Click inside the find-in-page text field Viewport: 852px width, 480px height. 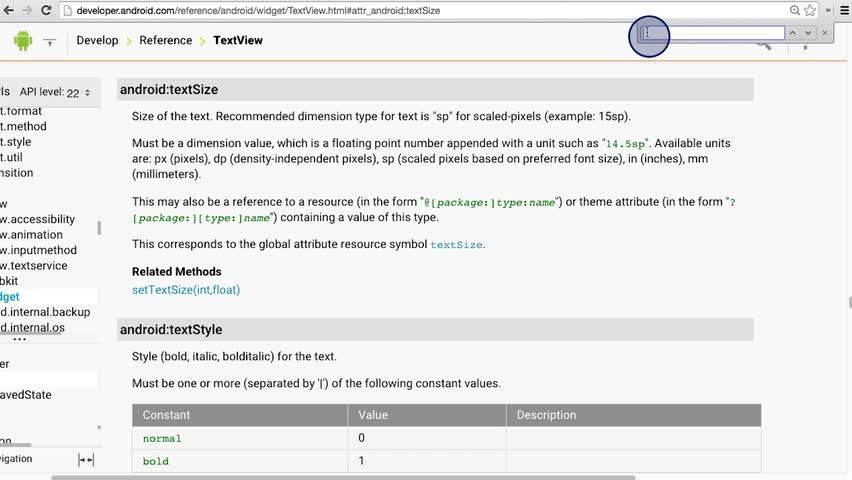[712, 33]
